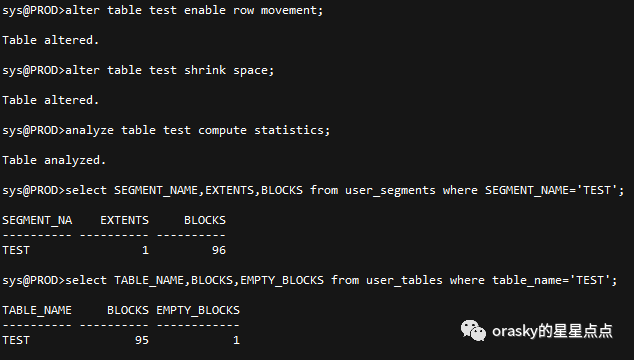The width and height of the screenshot is (634, 360).
Task: Click the EMPTY_BLOCKS column header
Action: 198,310
